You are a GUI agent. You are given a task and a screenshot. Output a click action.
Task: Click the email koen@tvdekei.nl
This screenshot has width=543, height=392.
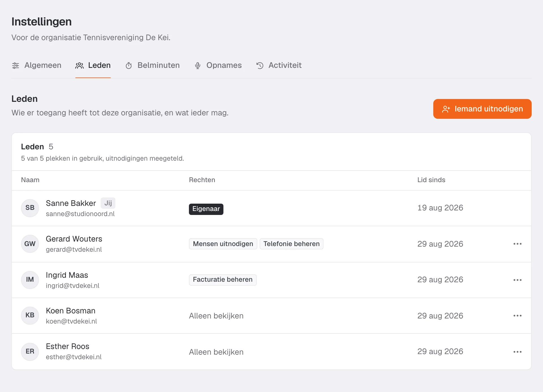(72, 322)
